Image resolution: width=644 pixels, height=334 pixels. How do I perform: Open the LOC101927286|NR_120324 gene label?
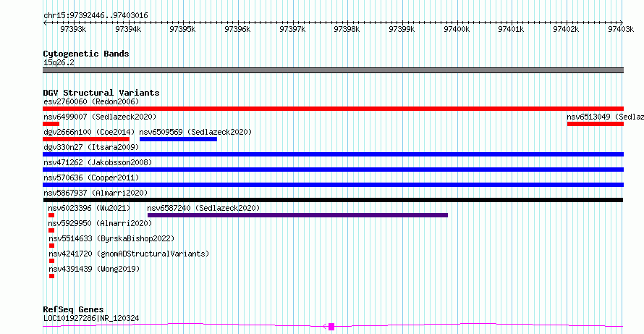click(x=91, y=318)
